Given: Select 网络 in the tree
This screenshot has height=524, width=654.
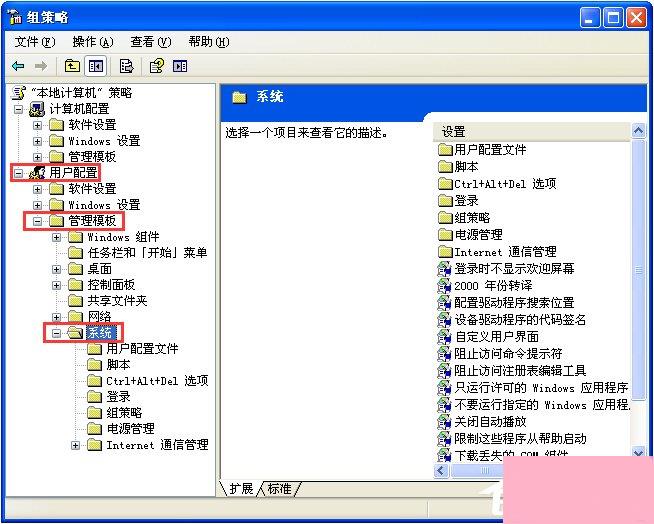Looking at the screenshot, I should 99,317.
